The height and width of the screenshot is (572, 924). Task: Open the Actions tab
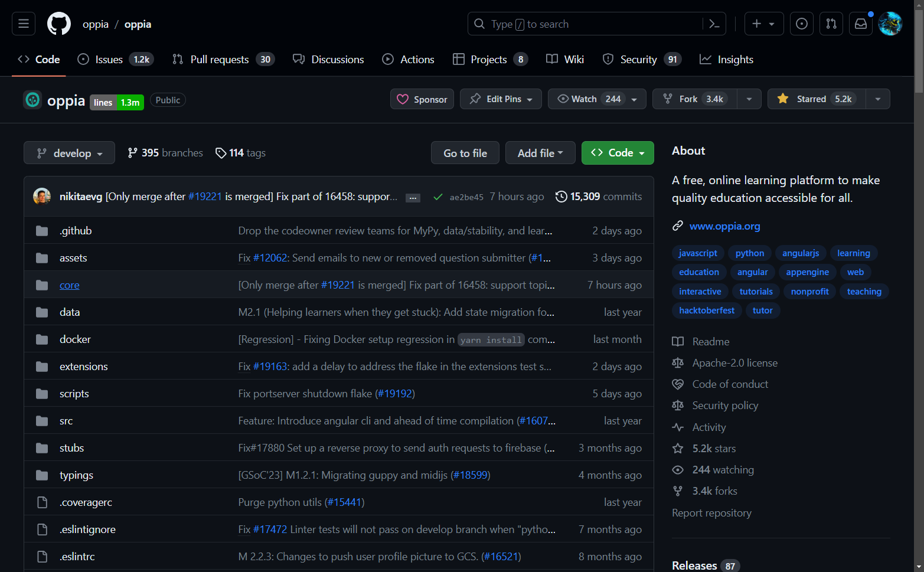tap(408, 59)
